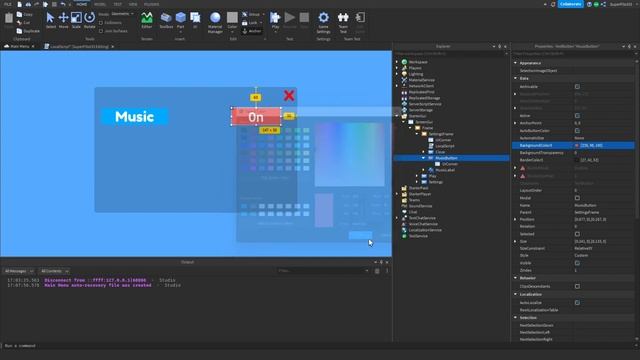
Task: Click Copy in the Clipboard group
Action: tap(24, 14)
